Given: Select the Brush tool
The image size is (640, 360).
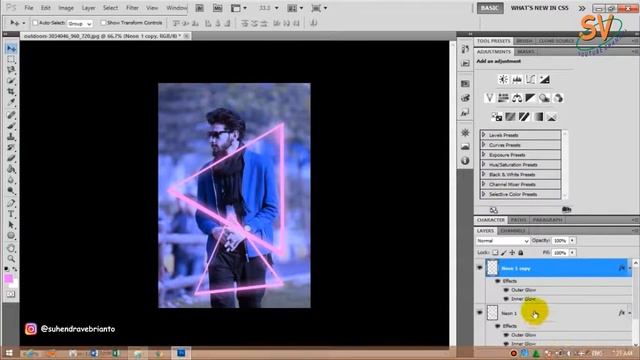Looking at the screenshot, I should click(11, 126).
